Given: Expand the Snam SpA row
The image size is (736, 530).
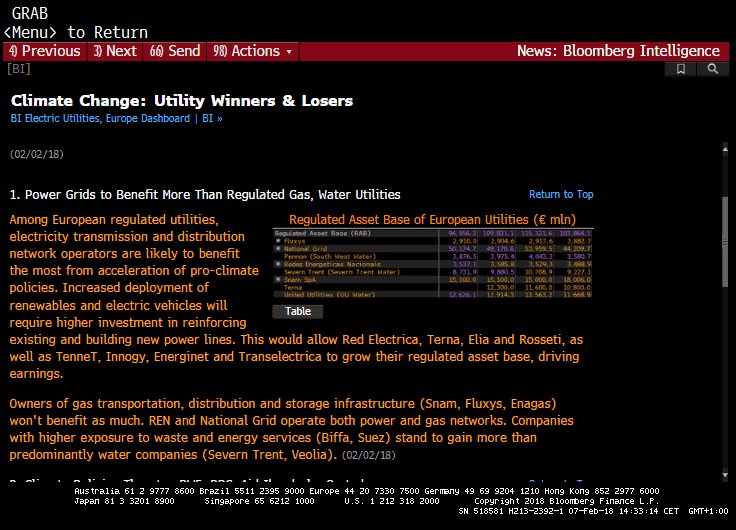Looking at the screenshot, I should 278,279.
